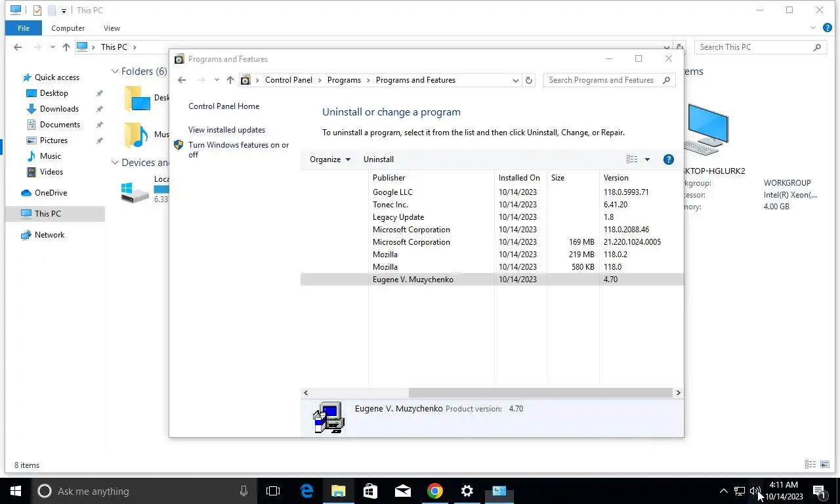Open the view options icon in Programs toolbar

pos(632,159)
